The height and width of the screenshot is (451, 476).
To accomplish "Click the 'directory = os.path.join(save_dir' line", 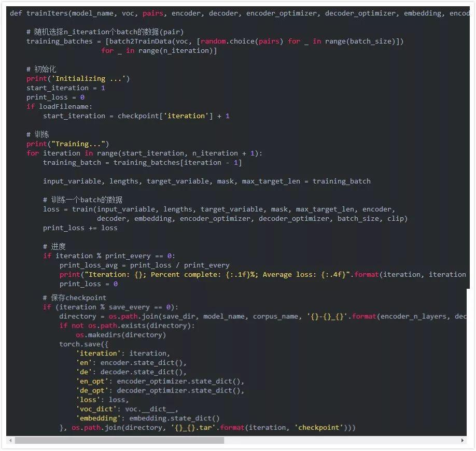I will tap(263, 317).
